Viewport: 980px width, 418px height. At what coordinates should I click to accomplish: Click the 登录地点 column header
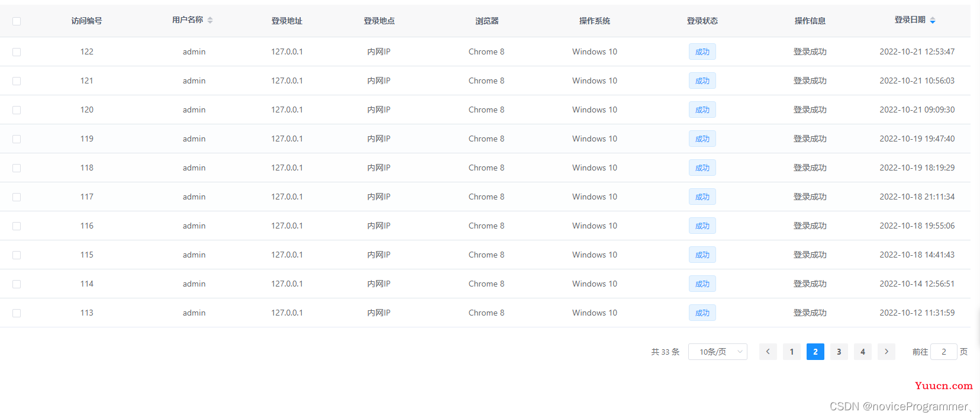[379, 21]
